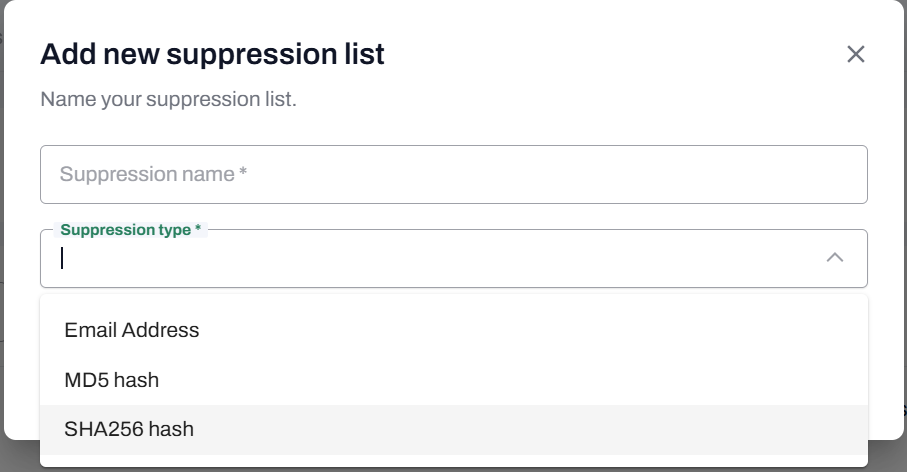The width and height of the screenshot is (907, 472).
Task: Set suppression type to SHA256 hash
Action: 129,430
